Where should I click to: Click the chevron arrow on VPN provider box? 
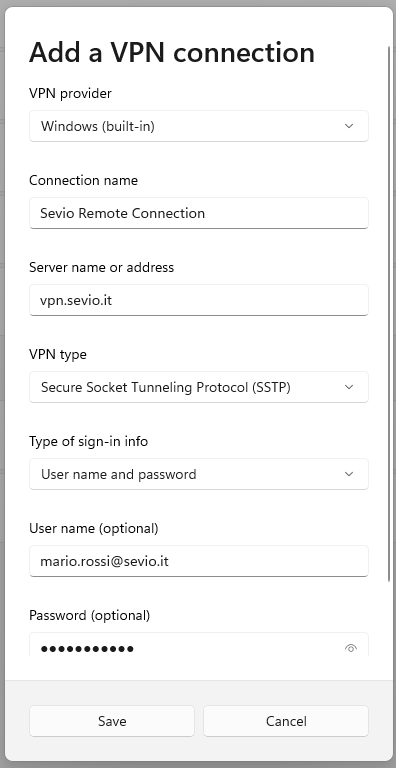[349, 126]
